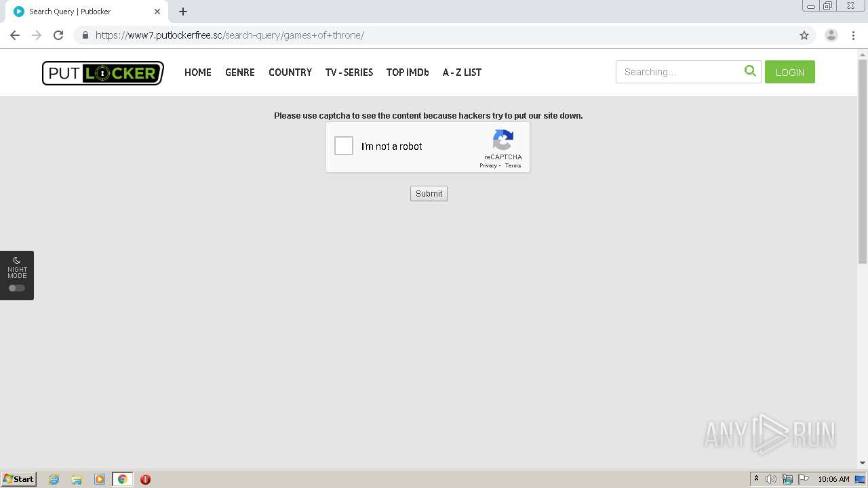Open the media player taskbar icon
This screenshot has height=488, width=868.
100,479
